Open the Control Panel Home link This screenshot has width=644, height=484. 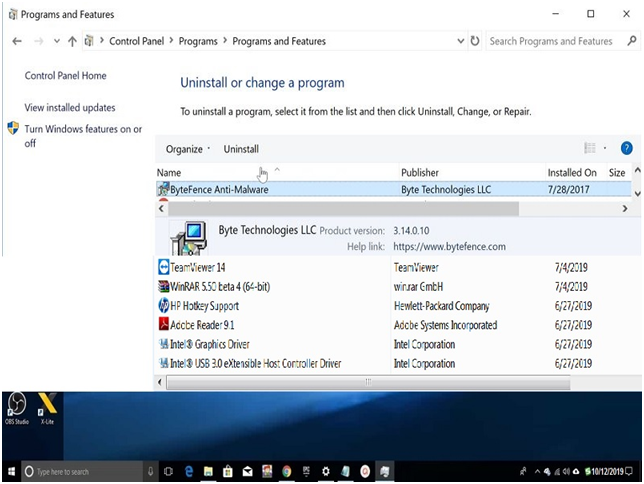(66, 76)
